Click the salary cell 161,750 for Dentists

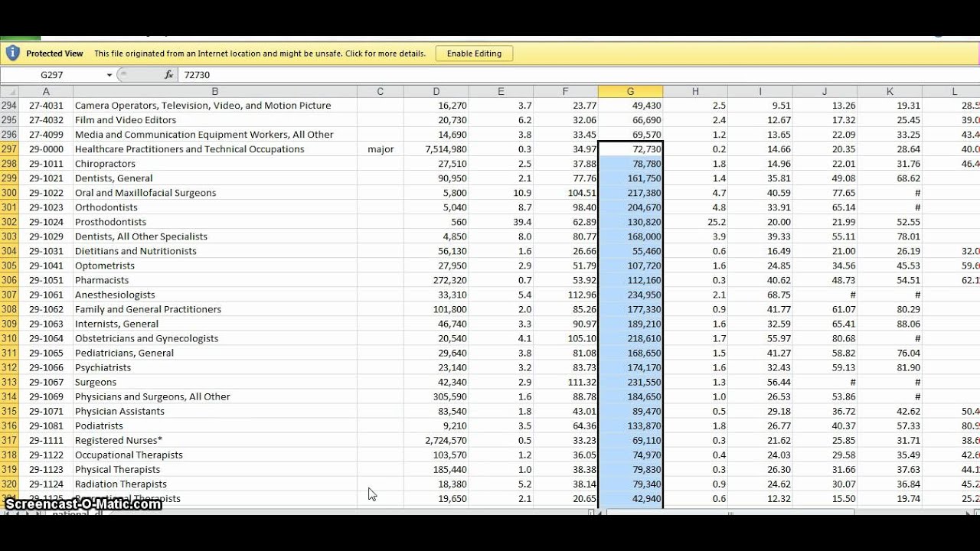point(630,178)
